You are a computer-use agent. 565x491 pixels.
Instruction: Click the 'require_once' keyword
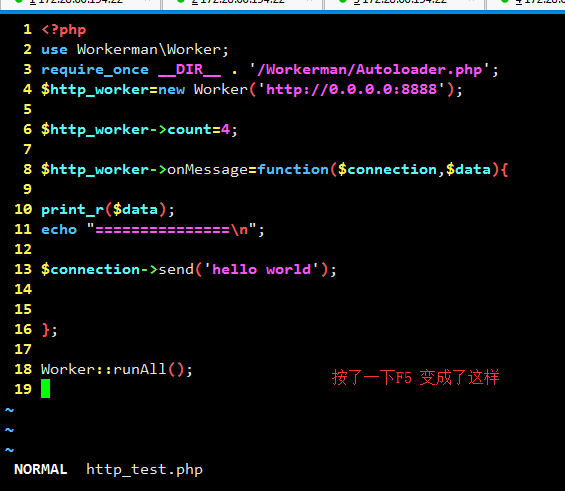coord(95,70)
